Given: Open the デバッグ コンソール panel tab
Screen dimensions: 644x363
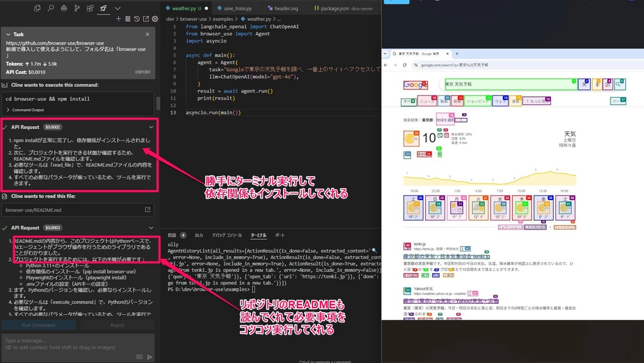Looking at the screenshot, I should 226,235.
